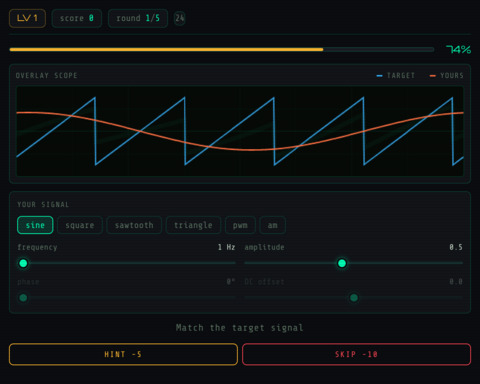Skip this round with SKIP -10
The image size is (480, 384).
click(356, 354)
